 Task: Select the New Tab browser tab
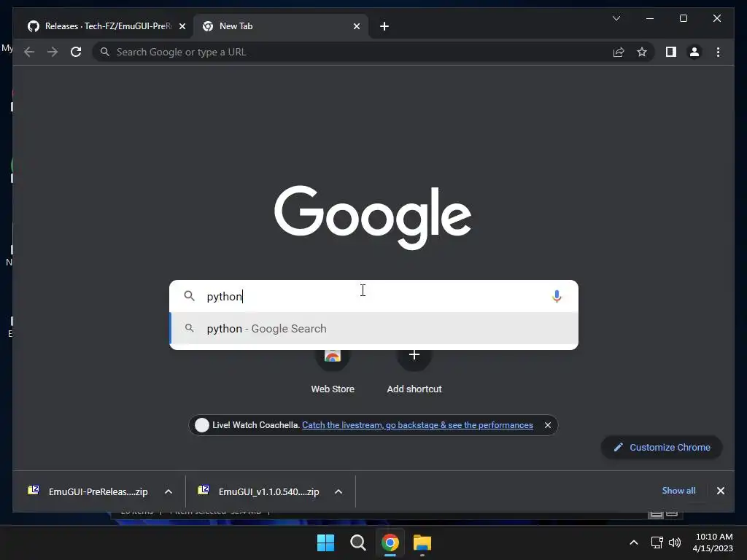point(281,26)
